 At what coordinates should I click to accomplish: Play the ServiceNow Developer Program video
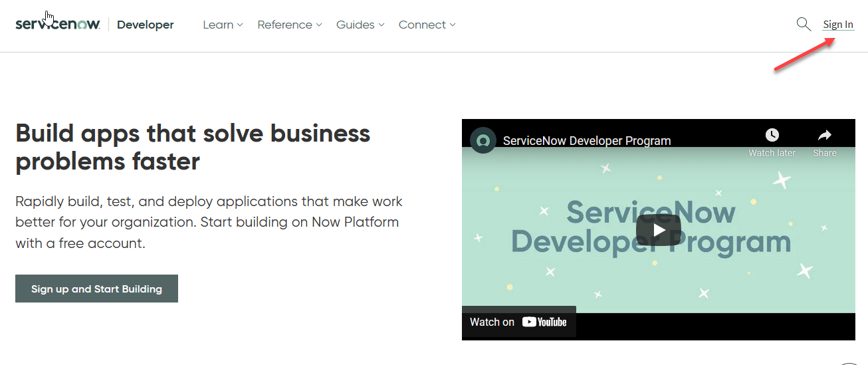658,230
